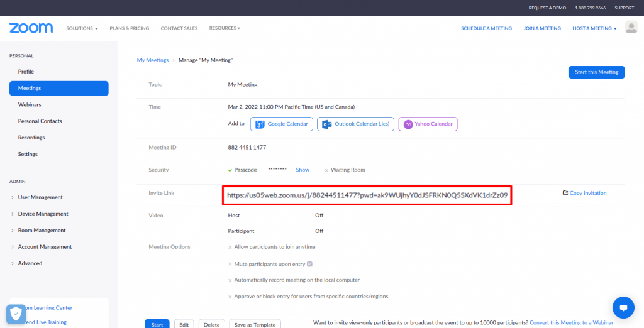
Task: Open the chat help bubble
Action: coord(623,308)
